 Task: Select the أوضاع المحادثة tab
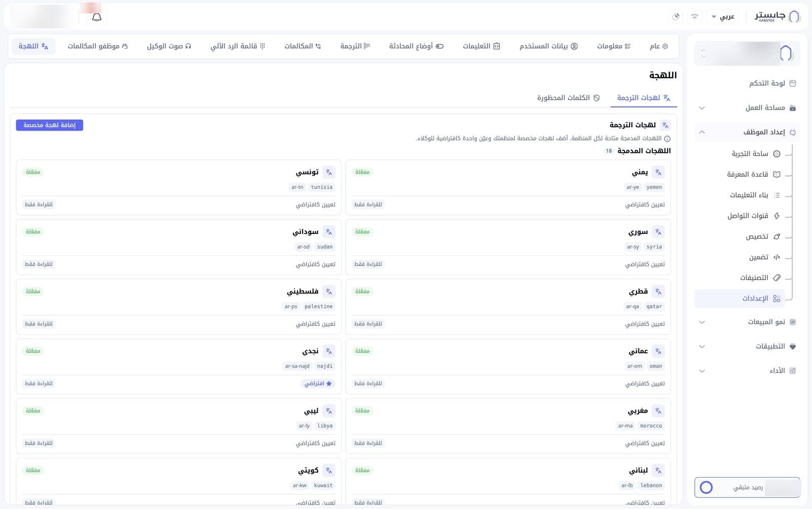coord(416,46)
